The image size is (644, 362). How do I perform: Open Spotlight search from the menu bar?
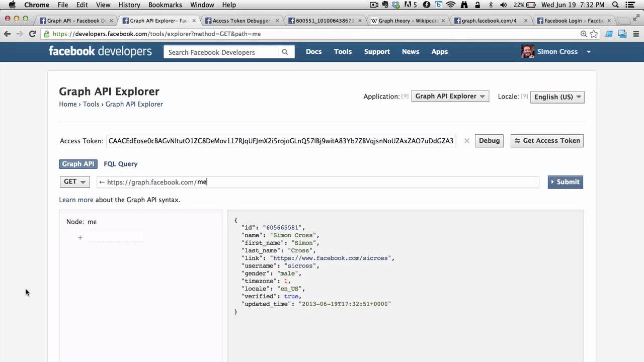tap(616, 5)
